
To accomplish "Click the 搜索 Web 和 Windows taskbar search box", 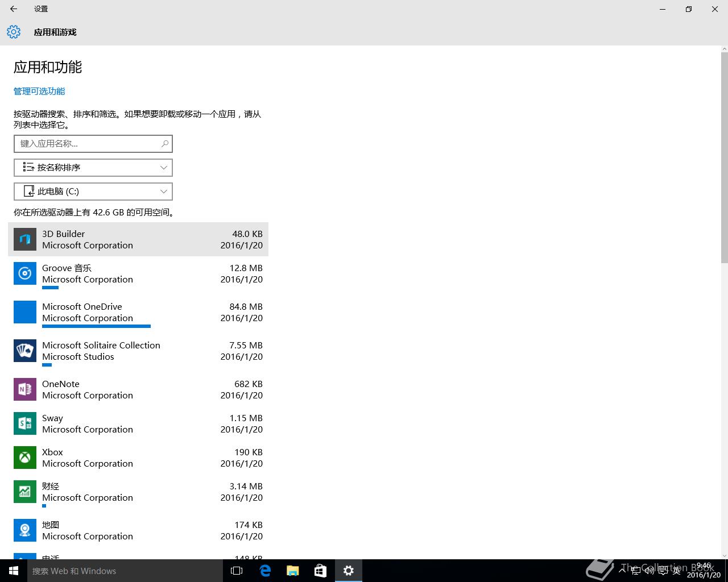I will coord(125,571).
